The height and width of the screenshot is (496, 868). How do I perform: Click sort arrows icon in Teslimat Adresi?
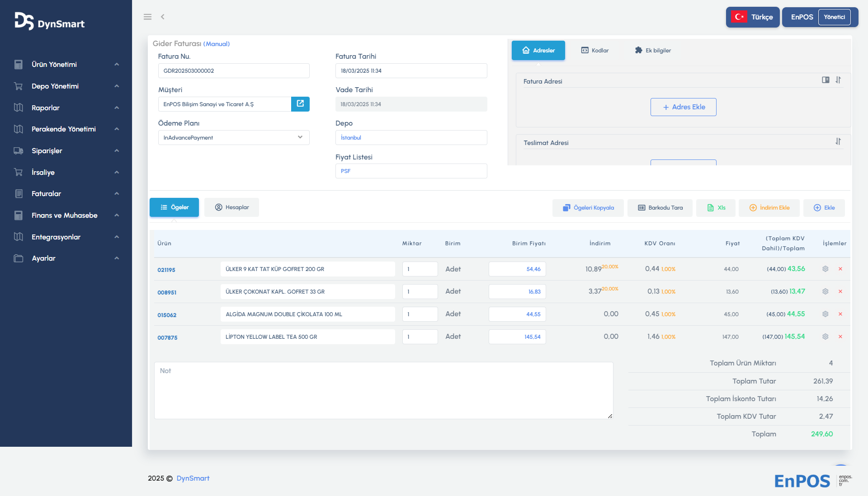(x=838, y=141)
